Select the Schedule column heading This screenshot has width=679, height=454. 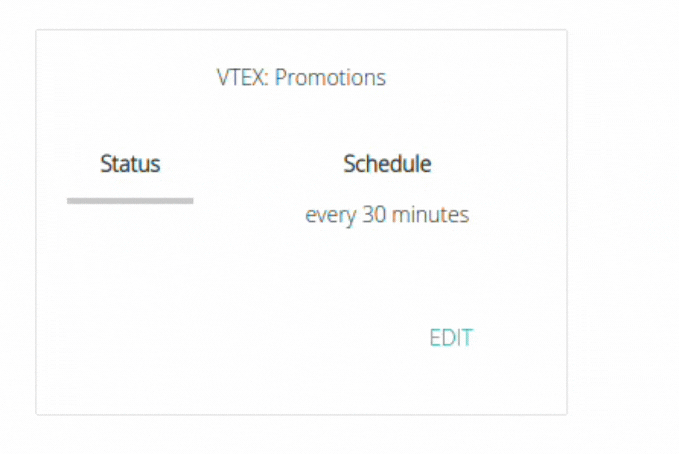(x=387, y=164)
